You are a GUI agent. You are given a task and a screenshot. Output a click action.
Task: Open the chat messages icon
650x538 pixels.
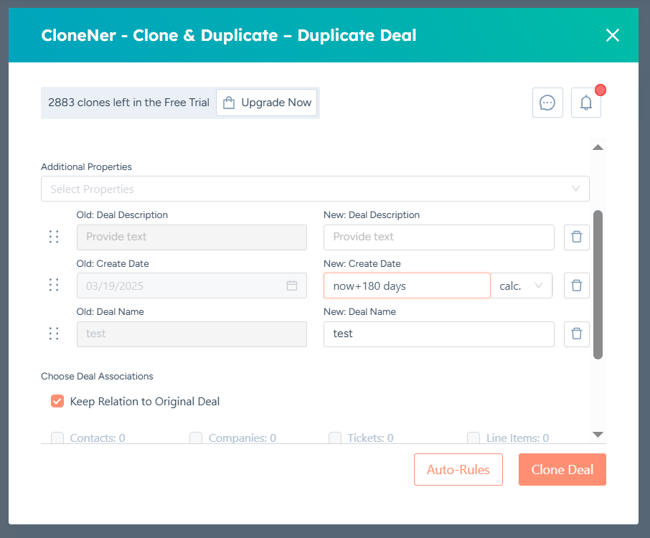(x=547, y=103)
